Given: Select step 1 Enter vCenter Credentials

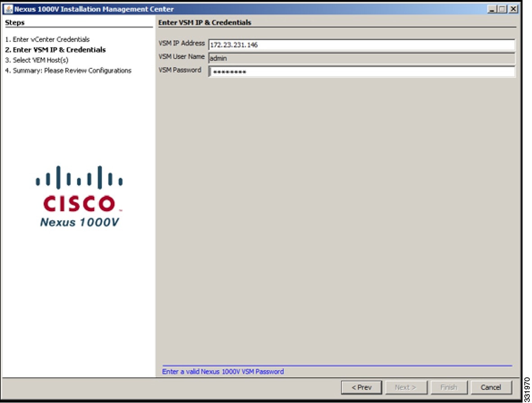Looking at the screenshot, I should (x=47, y=39).
